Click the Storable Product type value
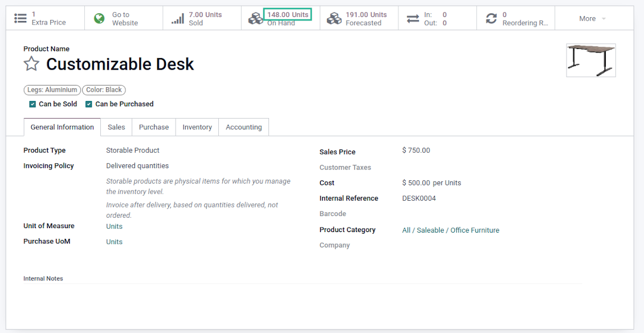644x333 pixels. click(x=133, y=151)
